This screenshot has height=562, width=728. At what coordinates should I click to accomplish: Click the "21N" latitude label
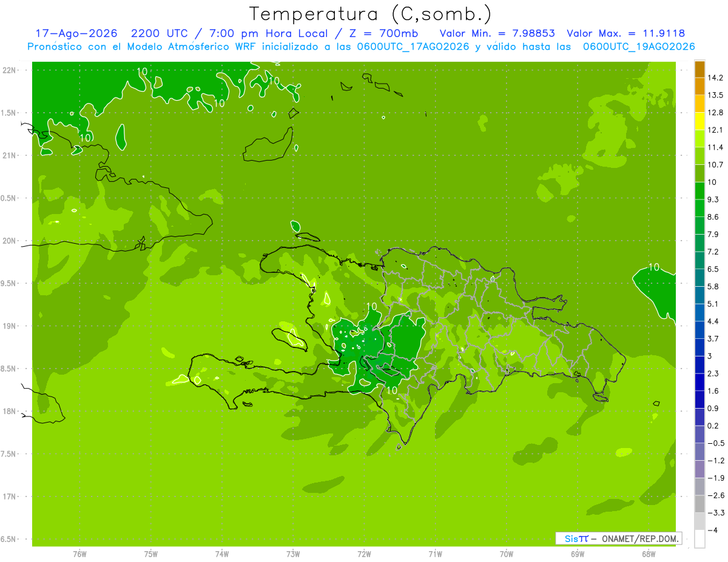tap(10, 155)
